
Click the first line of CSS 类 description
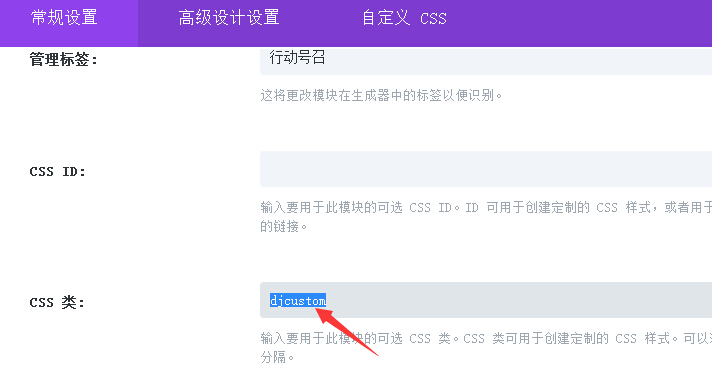click(486, 338)
